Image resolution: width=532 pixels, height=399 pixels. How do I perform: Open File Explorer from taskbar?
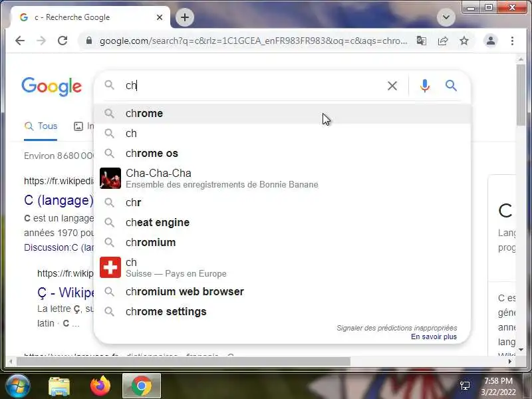pyautogui.click(x=59, y=386)
